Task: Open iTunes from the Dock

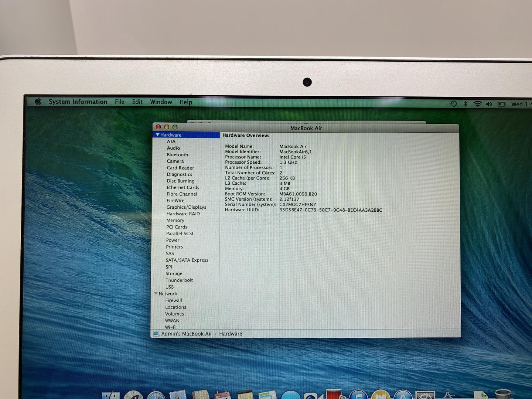Action: pyautogui.click(x=358, y=395)
